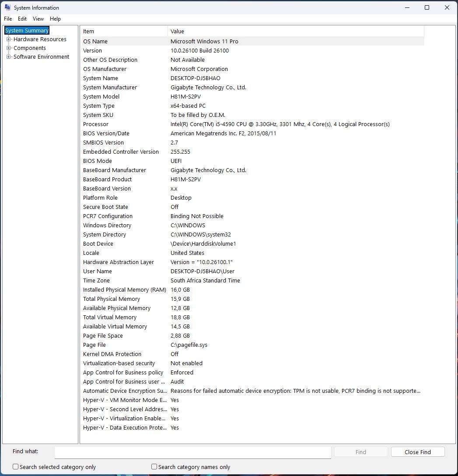The height and width of the screenshot is (476, 458).
Task: Select the Processor row
Action: pos(175,124)
